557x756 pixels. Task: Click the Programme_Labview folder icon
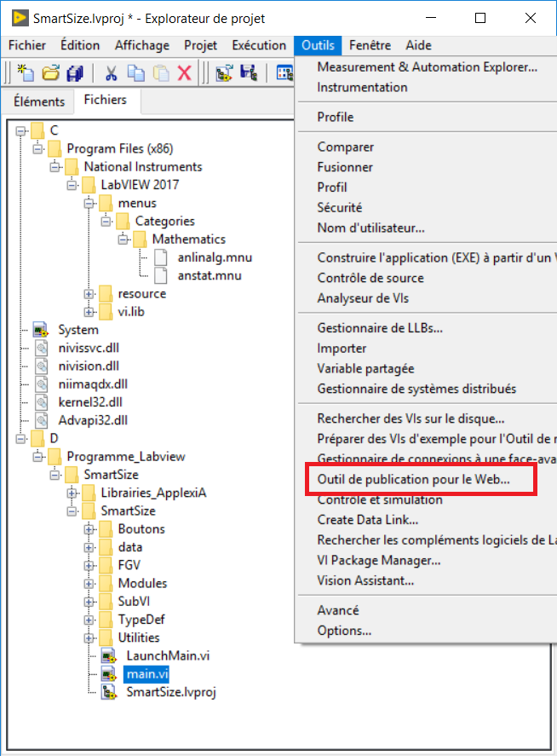click(x=55, y=457)
